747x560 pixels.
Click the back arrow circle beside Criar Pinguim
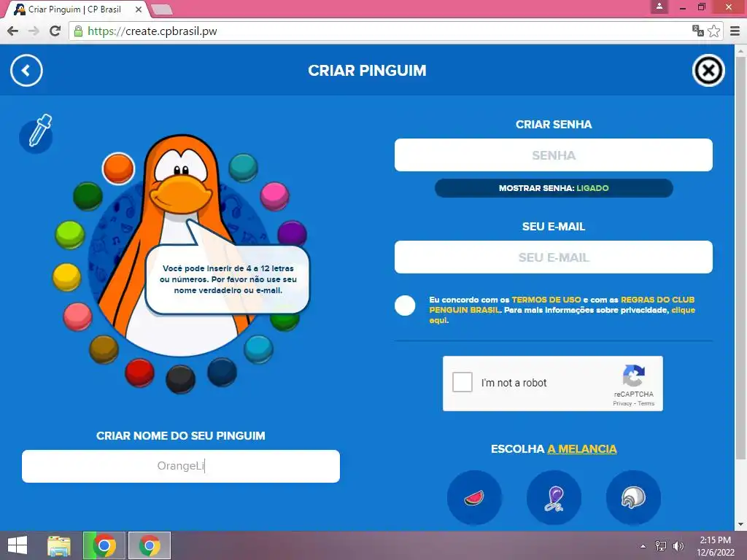click(x=26, y=71)
